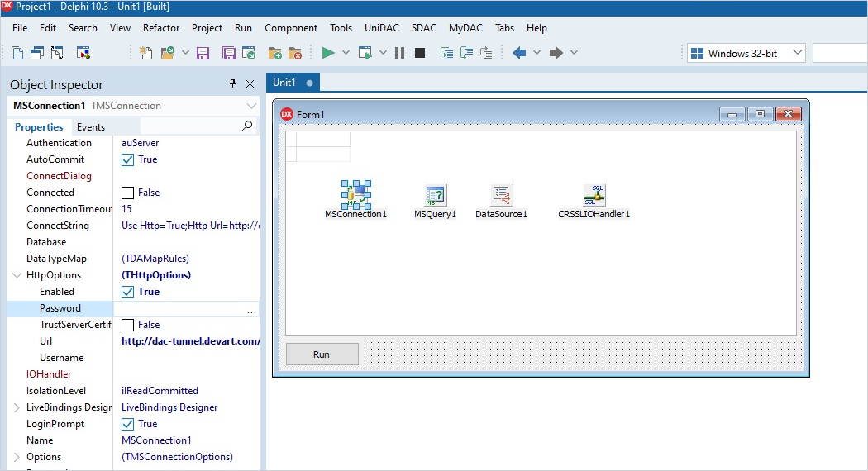Open forward navigation history dropdown
This screenshot has width=868, height=471.
(x=574, y=53)
